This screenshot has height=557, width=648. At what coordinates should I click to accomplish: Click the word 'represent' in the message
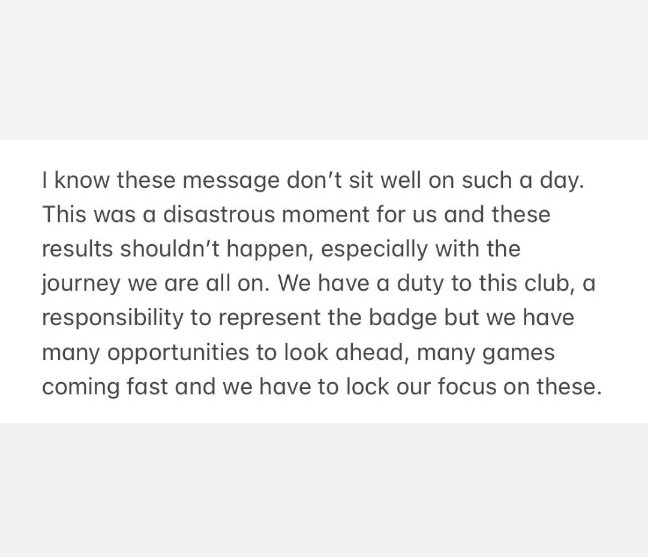click(x=269, y=319)
